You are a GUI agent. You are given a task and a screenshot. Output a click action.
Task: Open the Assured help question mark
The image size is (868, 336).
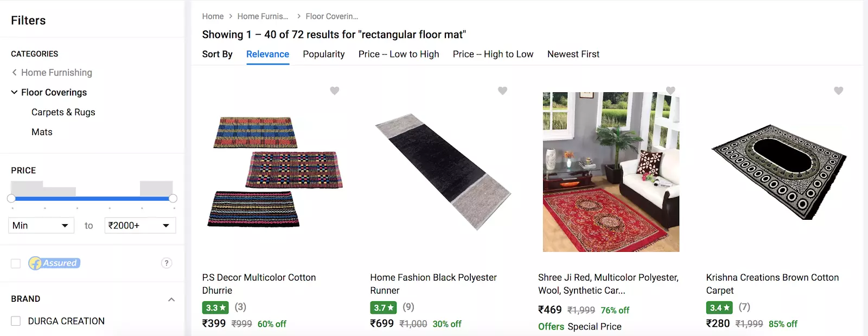[167, 263]
